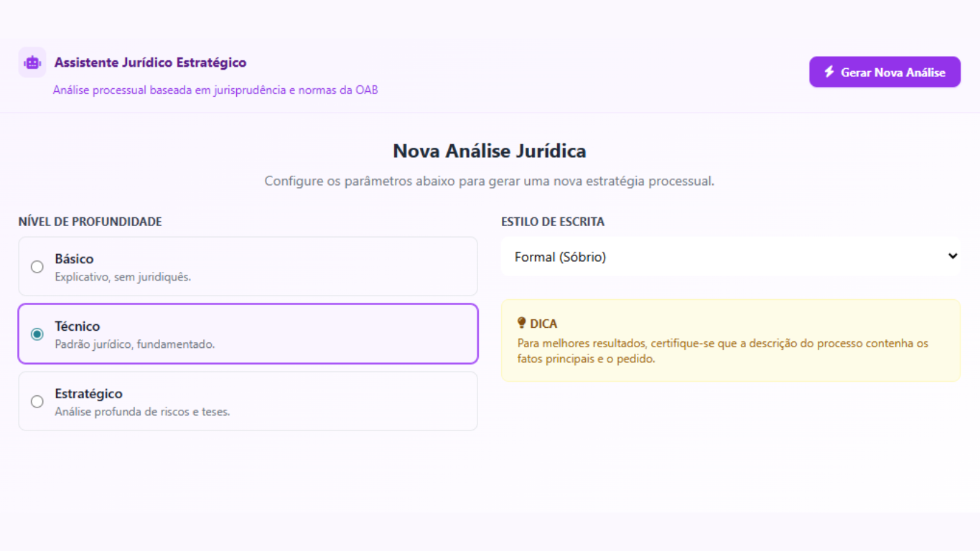Select the Estratégico radio button
980x551 pixels.
[37, 401]
